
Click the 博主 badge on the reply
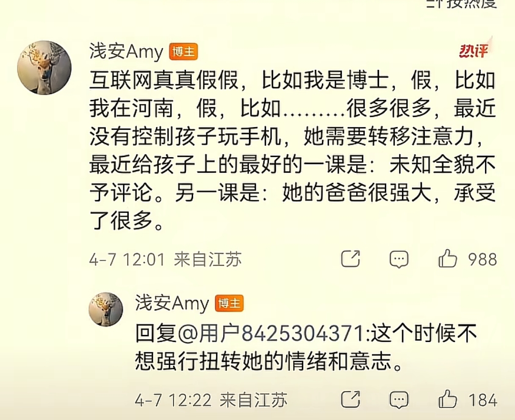[x=230, y=303]
